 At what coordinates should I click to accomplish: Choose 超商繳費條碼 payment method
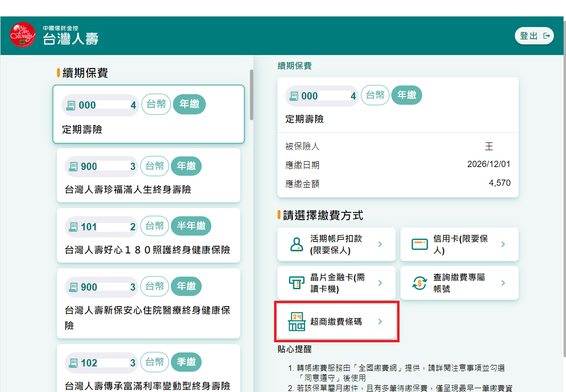(336, 322)
